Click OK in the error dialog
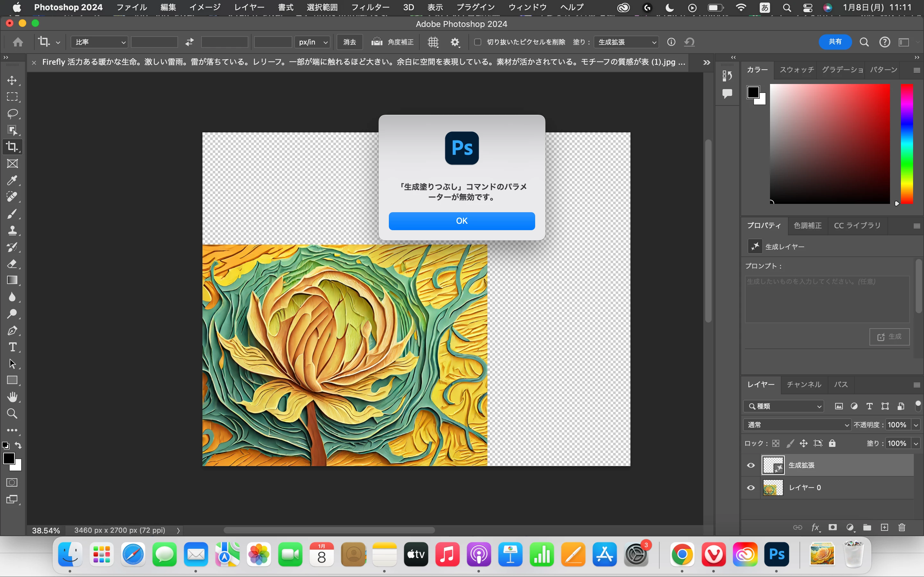 [462, 221]
